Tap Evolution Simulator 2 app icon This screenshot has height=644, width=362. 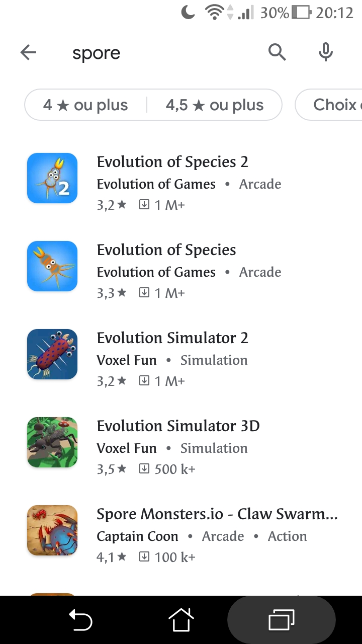[52, 354]
